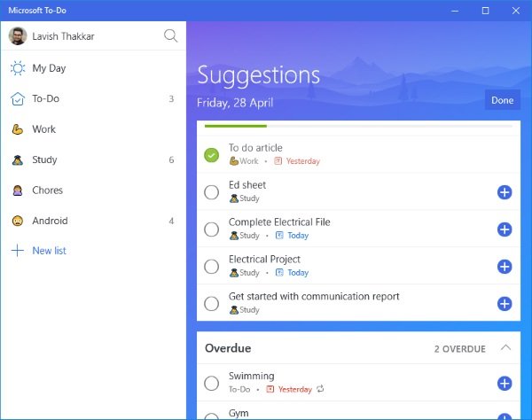Viewport: 532px width, 420px height.
Task: Add Ed sheet to My Day
Action: coord(505,192)
